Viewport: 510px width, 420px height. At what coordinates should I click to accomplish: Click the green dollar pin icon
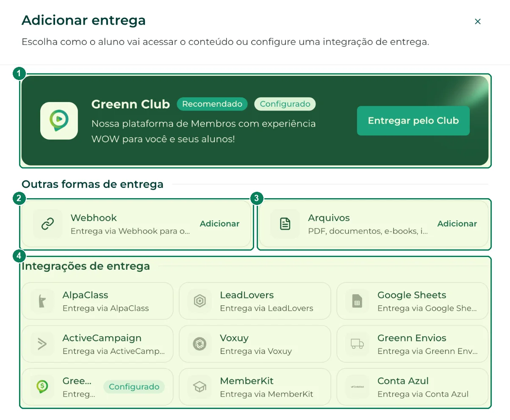(42, 387)
